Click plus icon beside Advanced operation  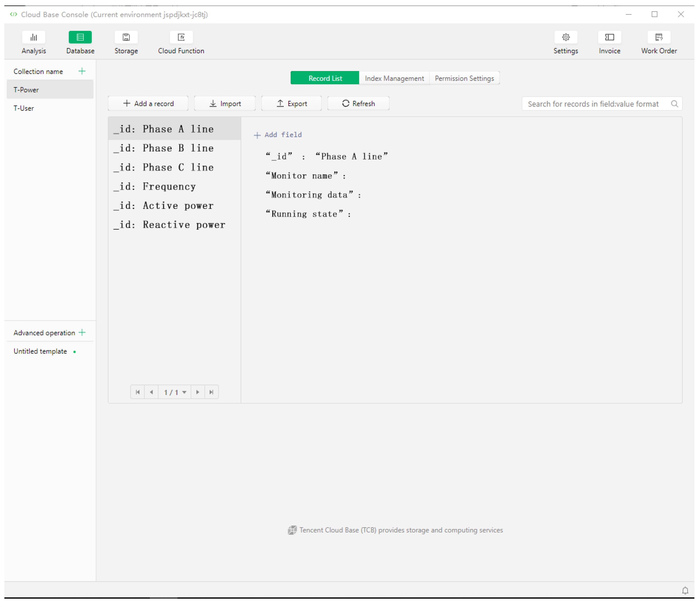pos(82,333)
